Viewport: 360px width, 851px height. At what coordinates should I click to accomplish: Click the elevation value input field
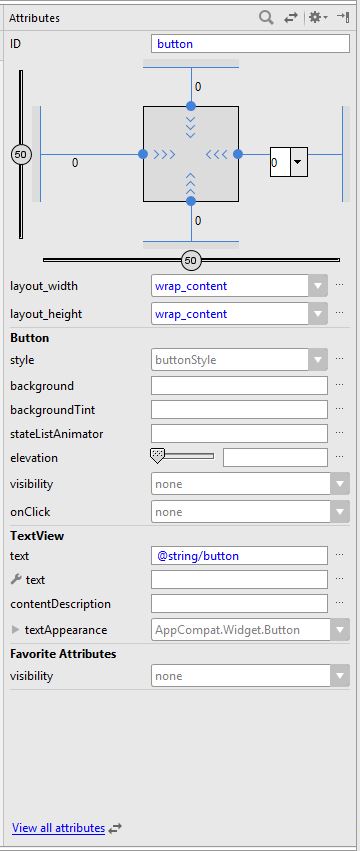[x=275, y=458]
